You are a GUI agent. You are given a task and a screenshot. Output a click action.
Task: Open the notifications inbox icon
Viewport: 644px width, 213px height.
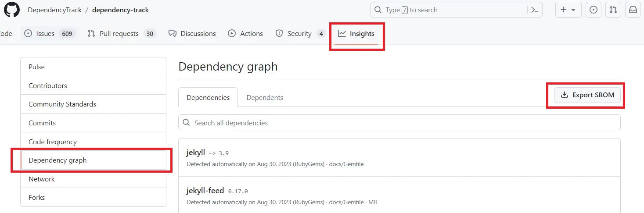[x=633, y=10]
